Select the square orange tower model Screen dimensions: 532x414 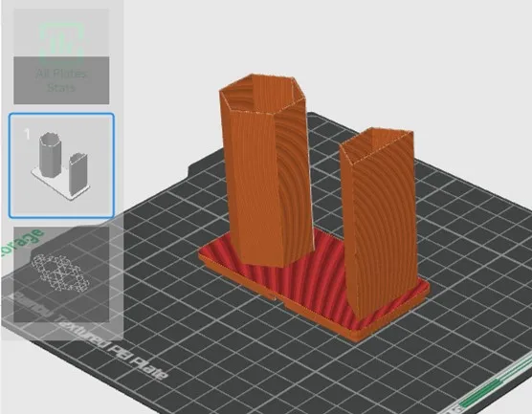coord(379,224)
